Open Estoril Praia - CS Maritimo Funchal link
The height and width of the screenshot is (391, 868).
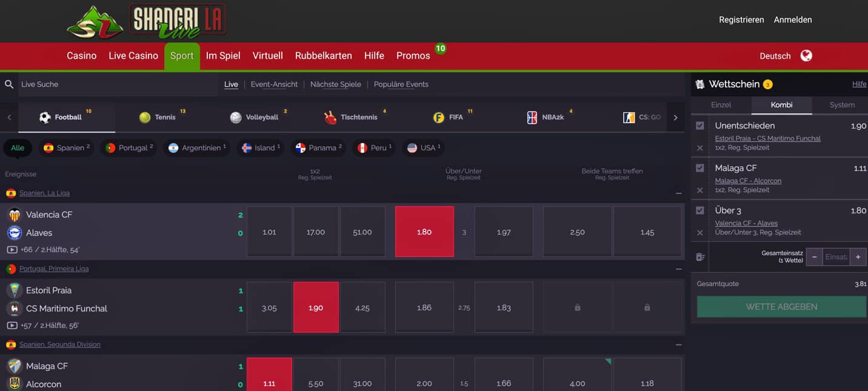point(768,139)
